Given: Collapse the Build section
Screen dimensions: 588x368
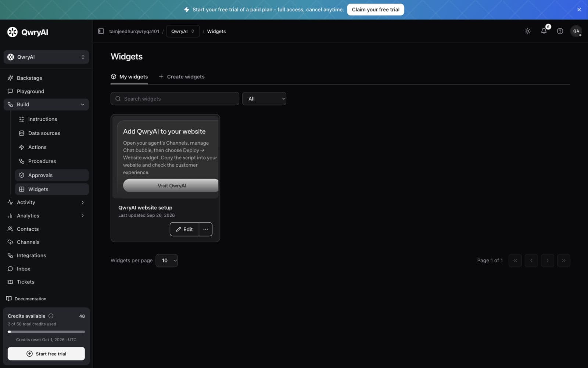Looking at the screenshot, I should coord(46,105).
